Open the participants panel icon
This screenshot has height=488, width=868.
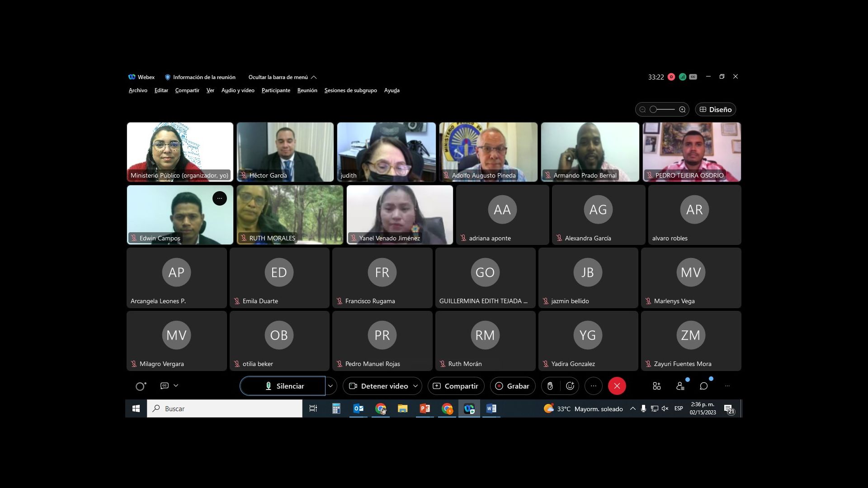[680, 386]
